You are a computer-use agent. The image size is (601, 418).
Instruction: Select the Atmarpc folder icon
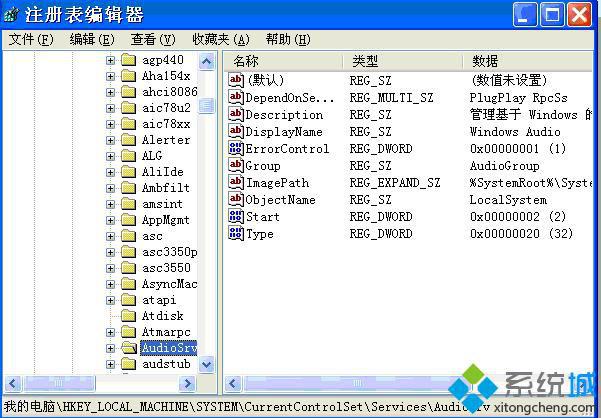click(128, 332)
